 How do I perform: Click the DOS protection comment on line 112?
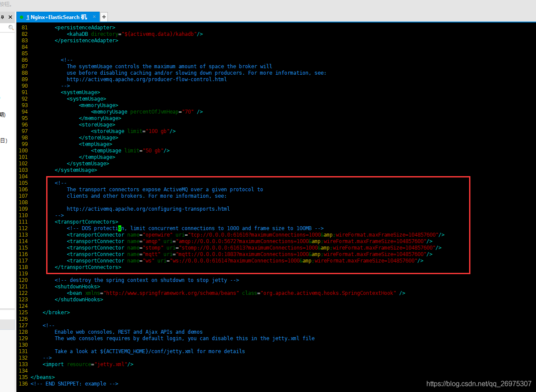[195, 228]
